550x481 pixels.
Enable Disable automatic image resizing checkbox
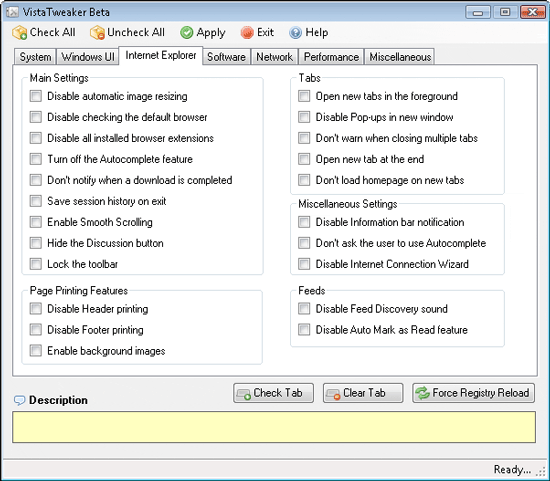point(36,96)
